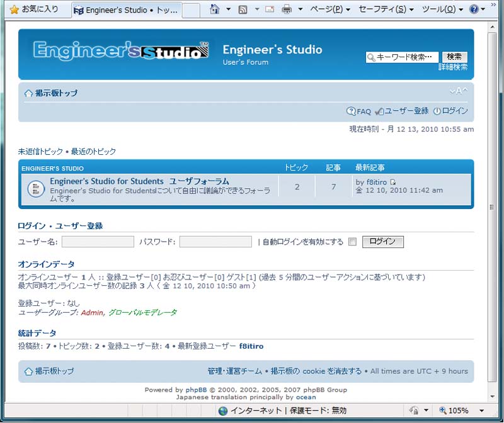The width and height of the screenshot is (504, 423).
Task: Expand the Print dropdown arrow
Action: 301,9
